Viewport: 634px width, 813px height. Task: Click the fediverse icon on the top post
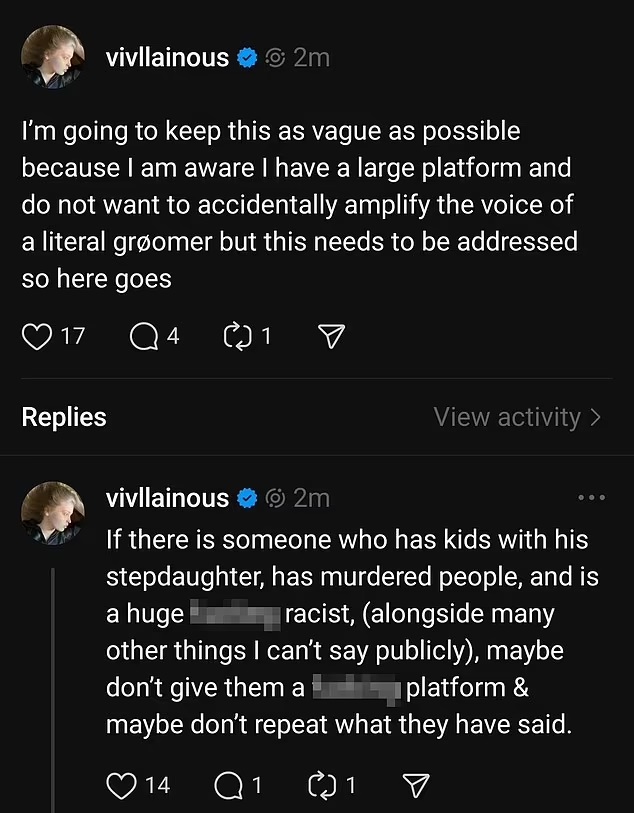tap(275, 58)
